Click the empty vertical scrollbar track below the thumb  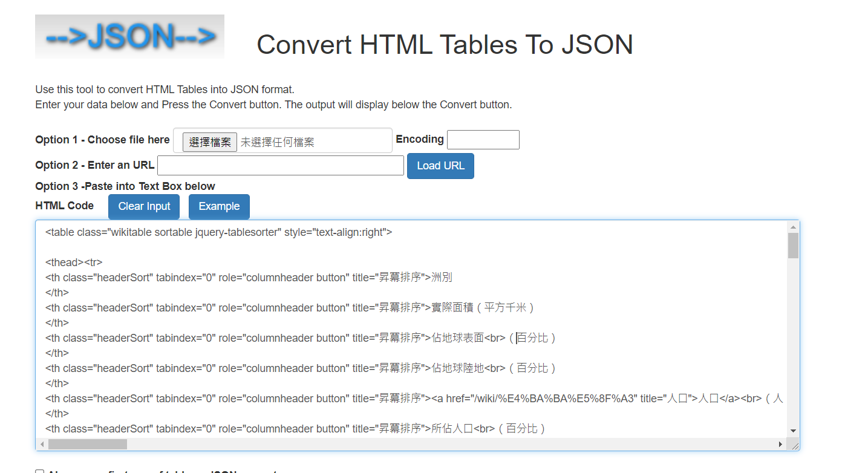(793, 351)
